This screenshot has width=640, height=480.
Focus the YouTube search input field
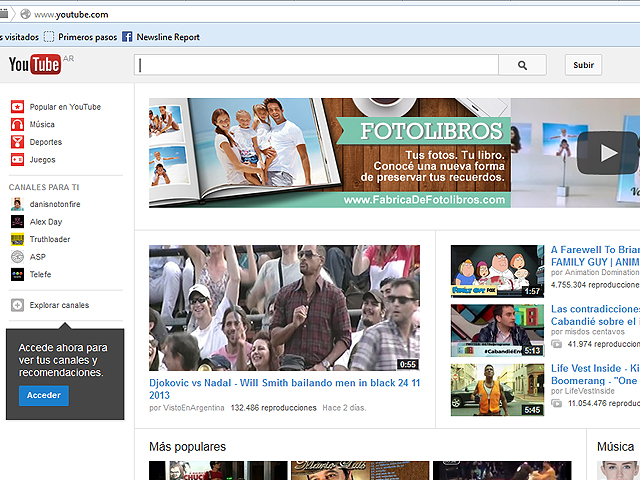pos(316,65)
